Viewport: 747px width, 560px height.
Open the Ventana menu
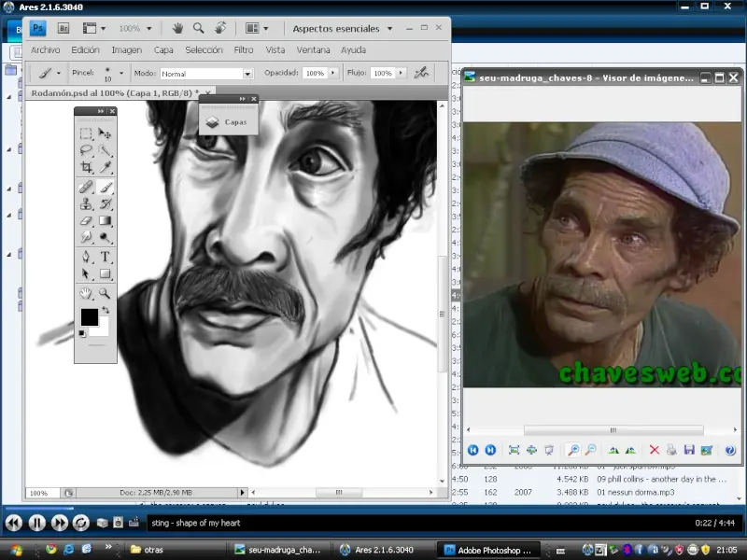point(313,50)
